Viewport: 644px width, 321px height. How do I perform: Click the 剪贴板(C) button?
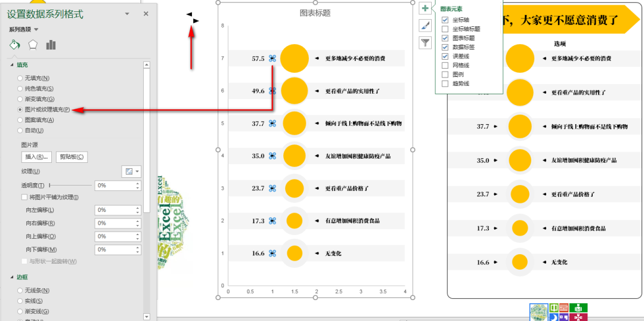tap(72, 156)
